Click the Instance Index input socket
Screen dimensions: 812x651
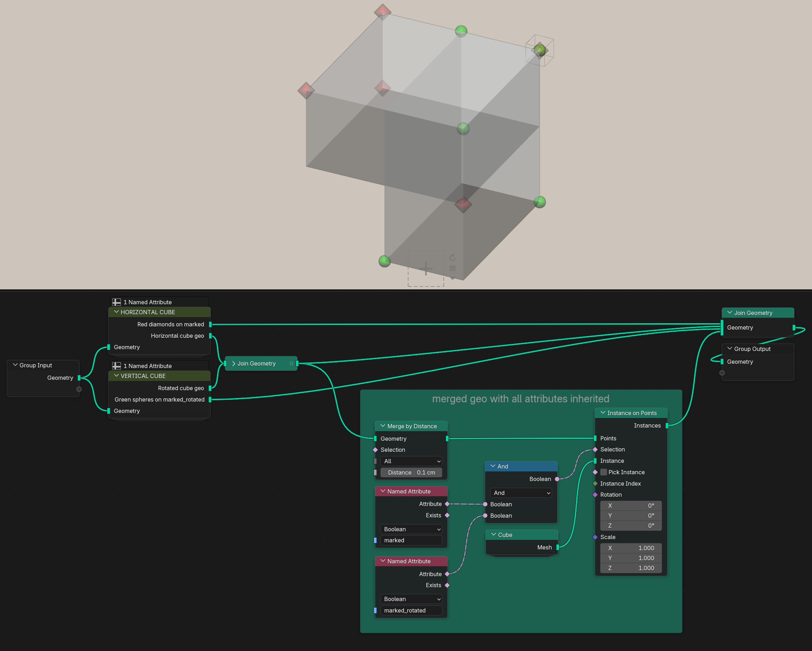595,484
